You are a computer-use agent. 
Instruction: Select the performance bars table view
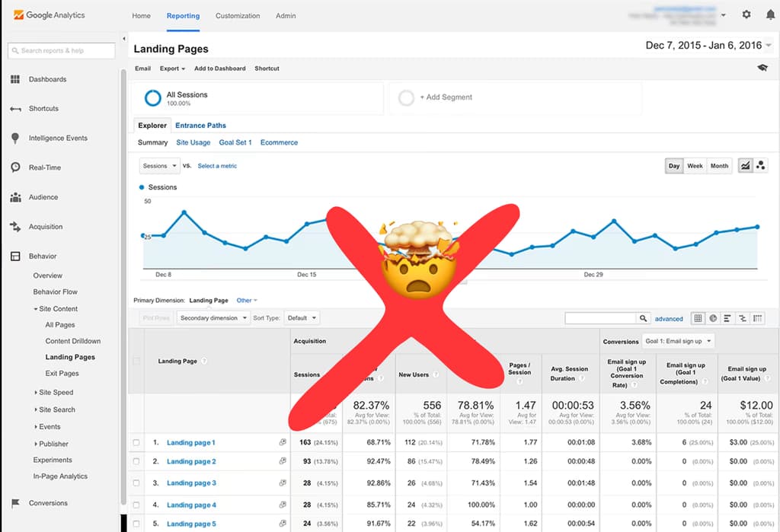tap(728, 318)
